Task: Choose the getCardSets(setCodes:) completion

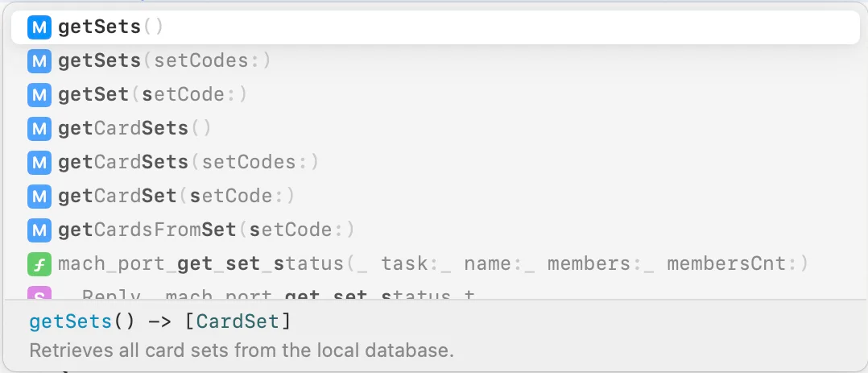Action: [188, 163]
